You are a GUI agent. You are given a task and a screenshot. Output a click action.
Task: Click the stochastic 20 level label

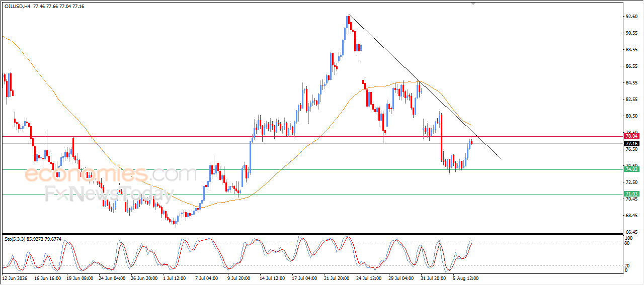tap(627, 265)
